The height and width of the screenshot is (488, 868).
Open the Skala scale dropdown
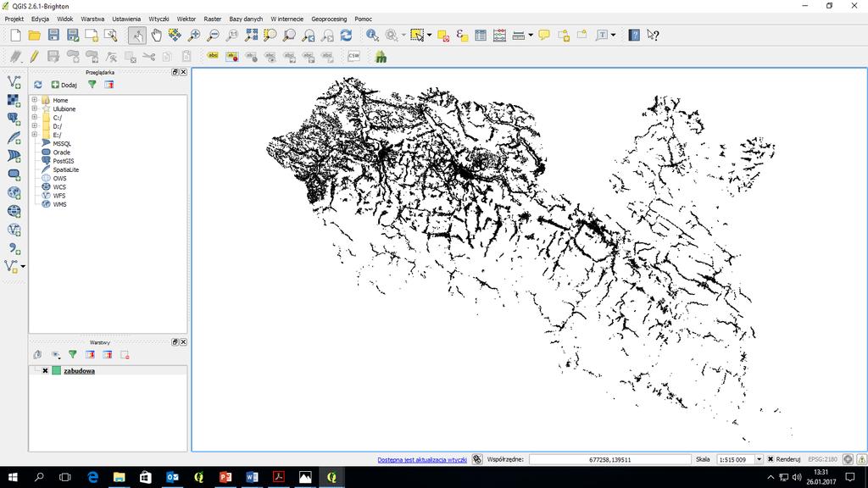click(x=759, y=459)
